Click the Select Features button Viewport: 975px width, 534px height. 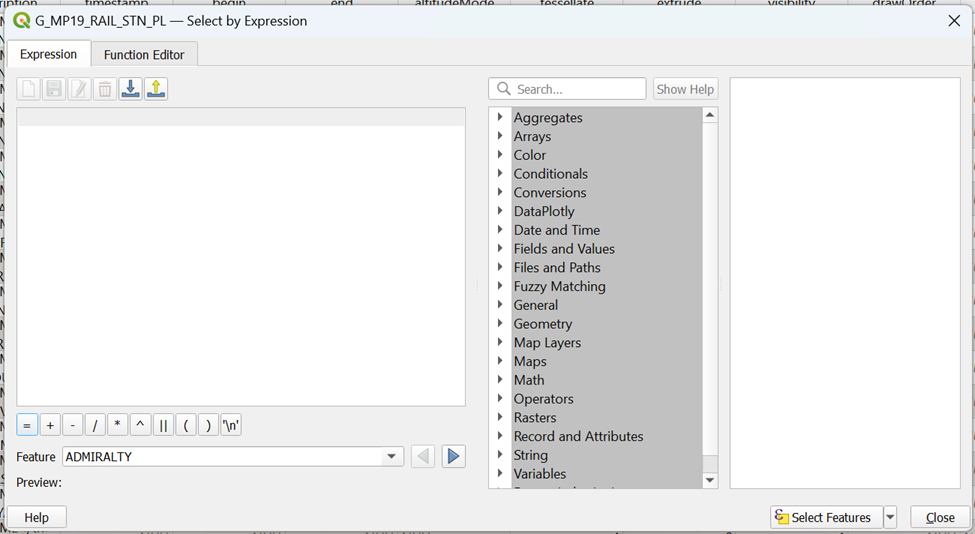pos(826,517)
